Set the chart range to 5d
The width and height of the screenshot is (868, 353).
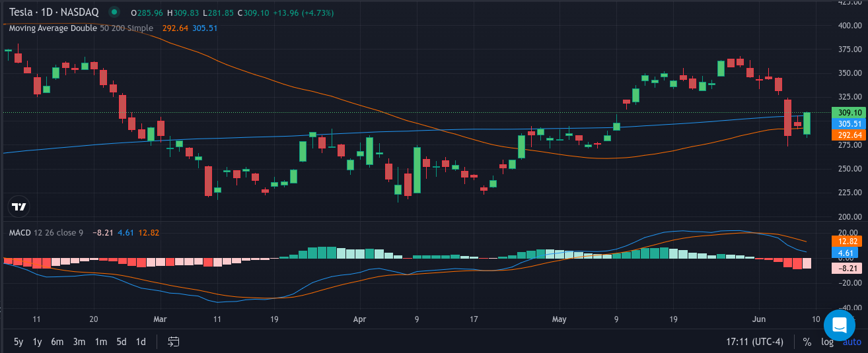coord(122,342)
